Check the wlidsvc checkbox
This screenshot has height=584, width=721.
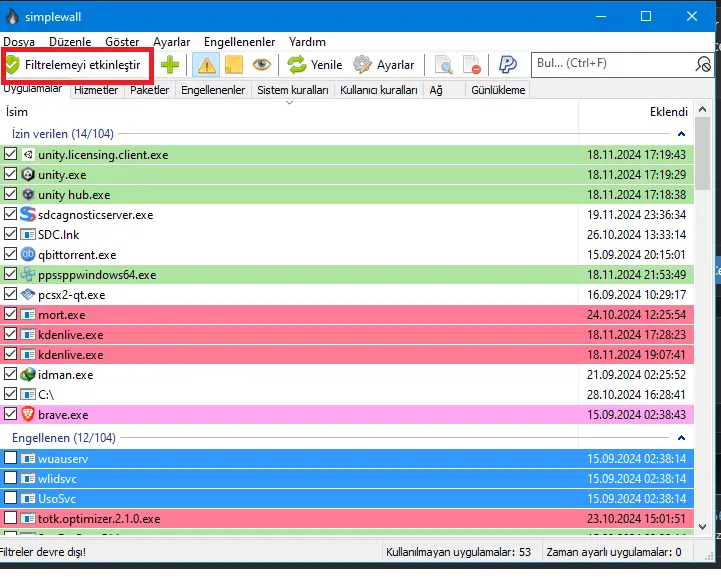point(10,478)
